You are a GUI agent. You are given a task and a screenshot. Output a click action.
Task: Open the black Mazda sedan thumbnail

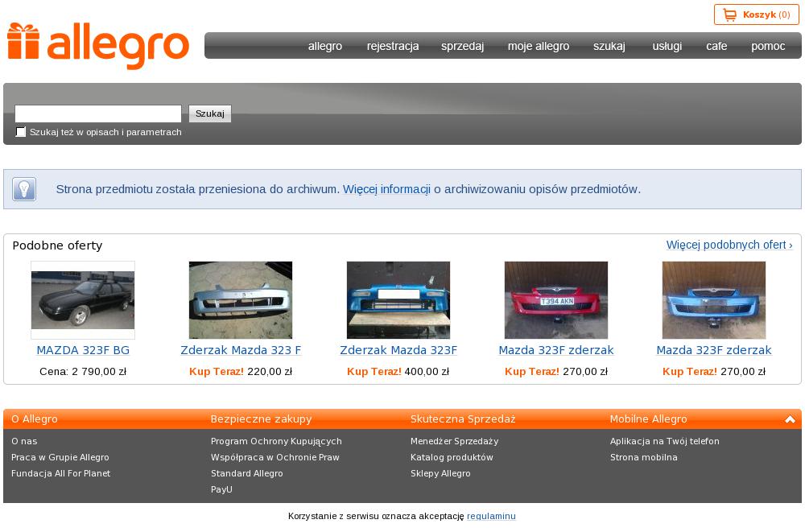[x=83, y=300]
